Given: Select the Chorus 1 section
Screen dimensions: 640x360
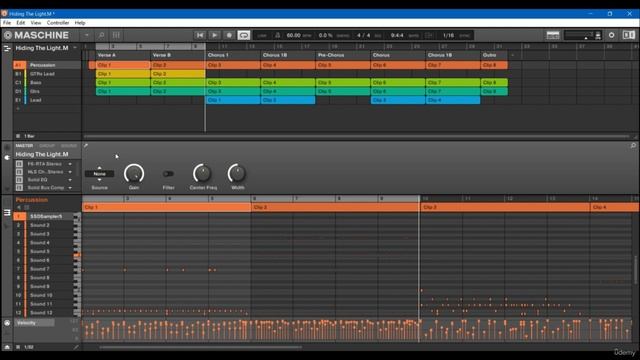Looking at the screenshot, I should 233,55.
